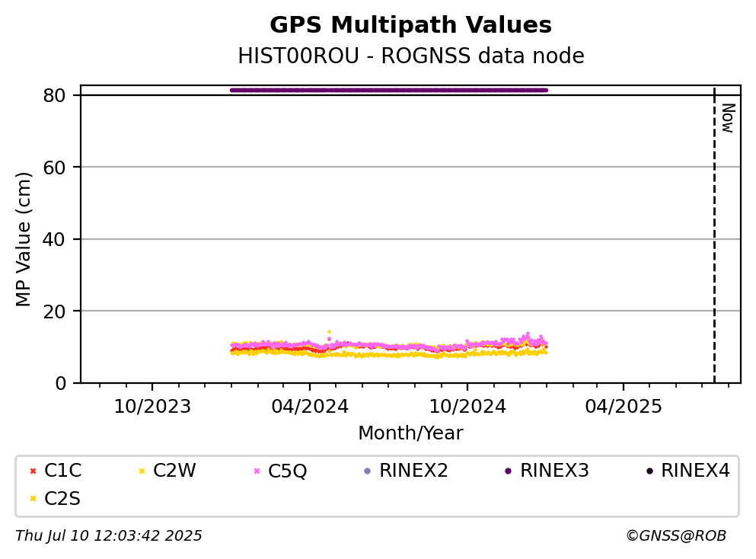The height and width of the screenshot is (559, 756).
Task: Click the chart title GPS Multipath Values
Action: pos(411,25)
